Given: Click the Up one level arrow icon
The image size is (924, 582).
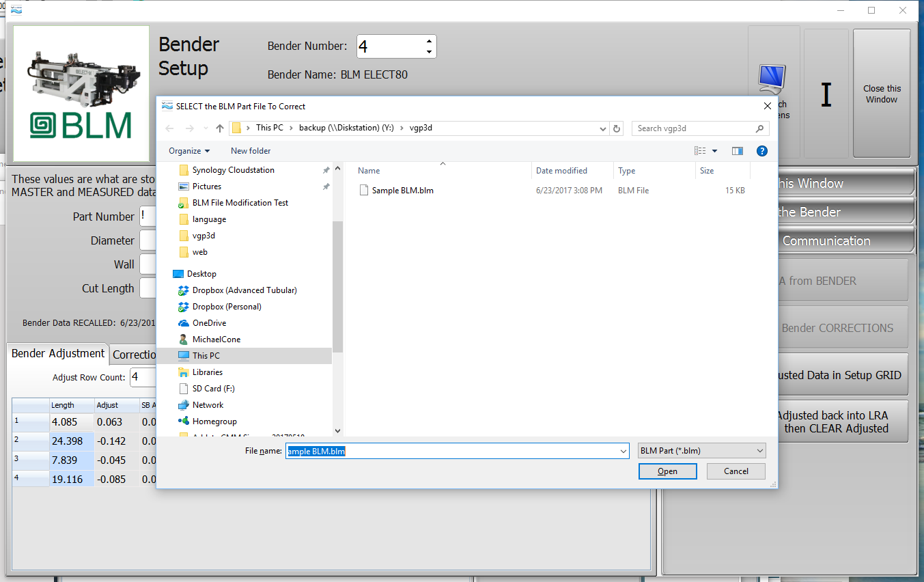Looking at the screenshot, I should click(220, 128).
